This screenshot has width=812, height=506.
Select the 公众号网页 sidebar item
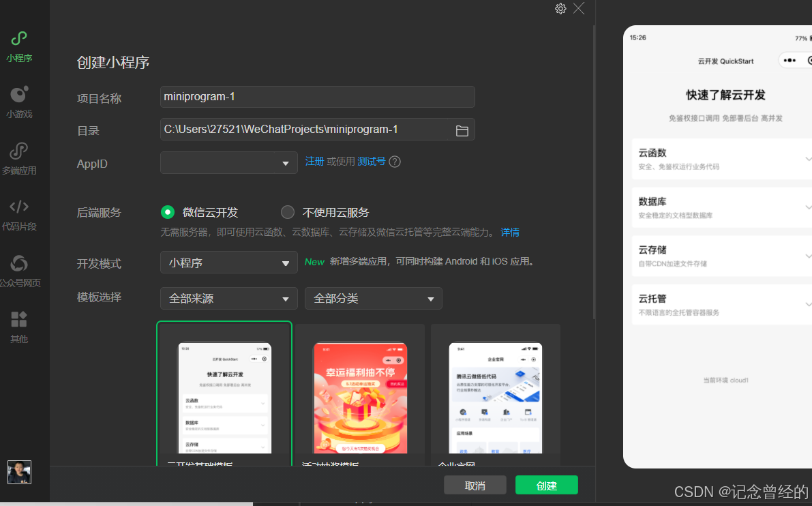pos(19,271)
